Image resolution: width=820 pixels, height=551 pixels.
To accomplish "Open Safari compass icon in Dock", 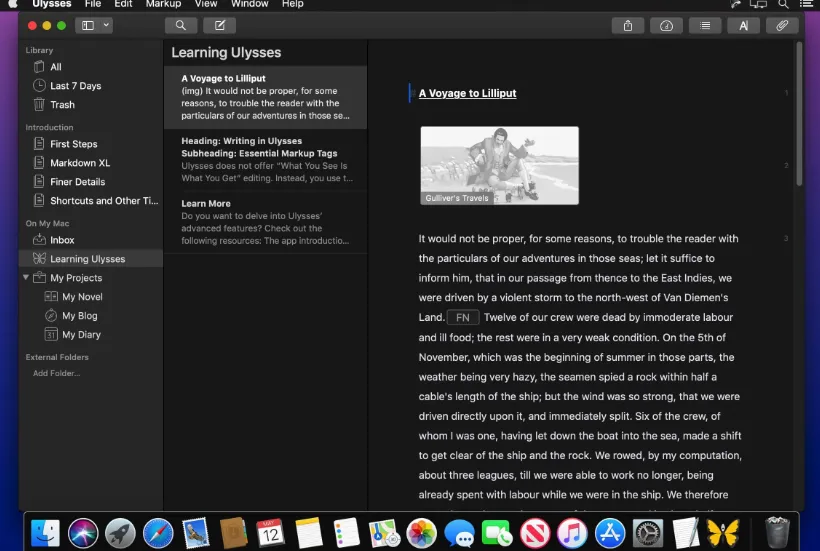I will 158,533.
